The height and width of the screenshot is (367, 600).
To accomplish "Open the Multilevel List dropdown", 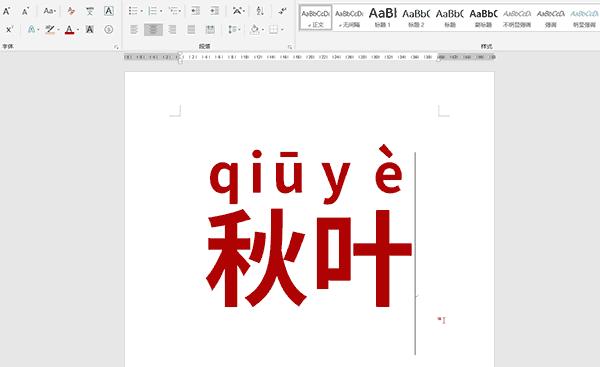I will point(175,11).
